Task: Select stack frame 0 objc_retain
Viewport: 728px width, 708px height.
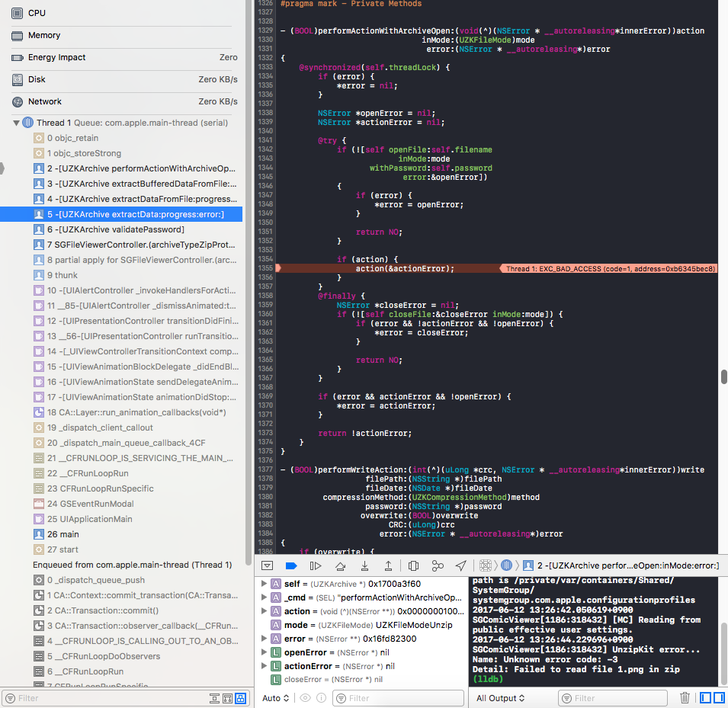Action: (x=121, y=138)
